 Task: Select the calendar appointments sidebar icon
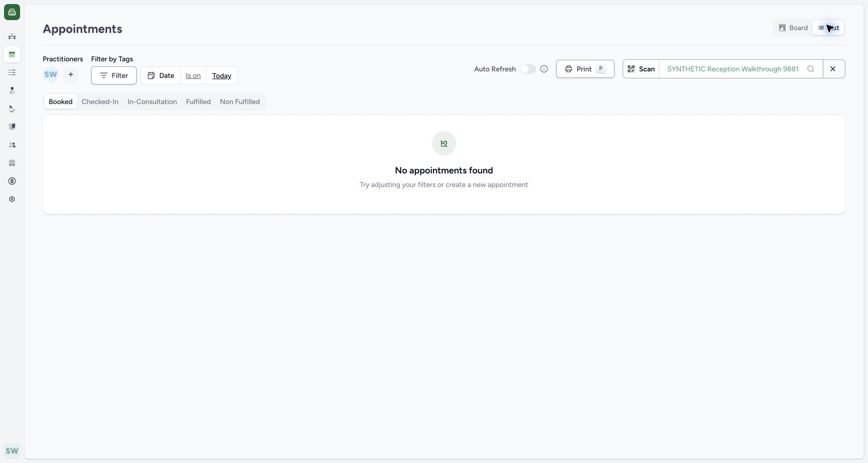point(12,54)
